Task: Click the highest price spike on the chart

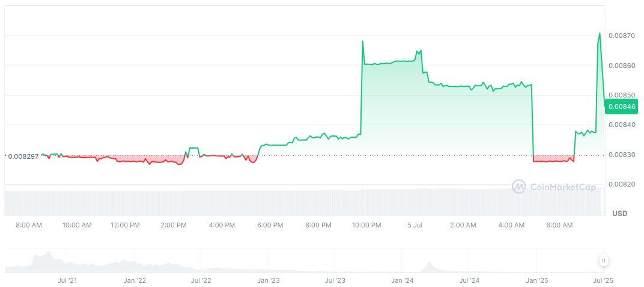Action: coord(599,33)
